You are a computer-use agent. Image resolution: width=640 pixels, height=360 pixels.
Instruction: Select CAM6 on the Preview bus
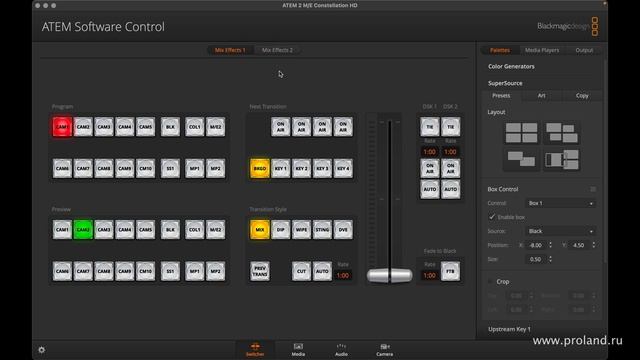pyautogui.click(x=62, y=271)
